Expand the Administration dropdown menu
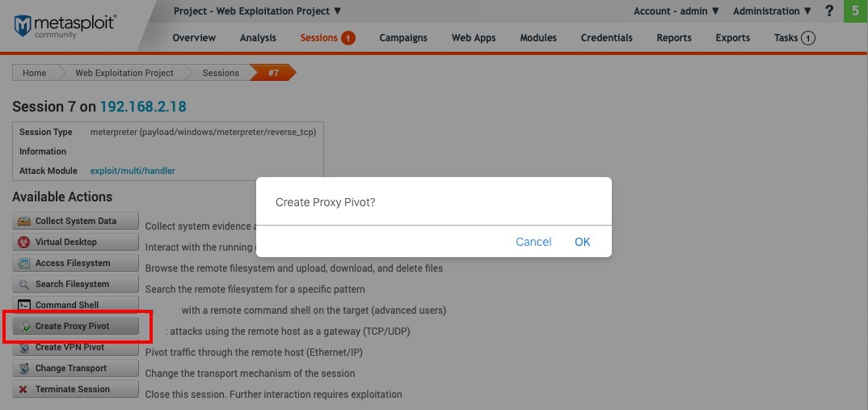Screen dimensions: 868x410 click(x=771, y=11)
